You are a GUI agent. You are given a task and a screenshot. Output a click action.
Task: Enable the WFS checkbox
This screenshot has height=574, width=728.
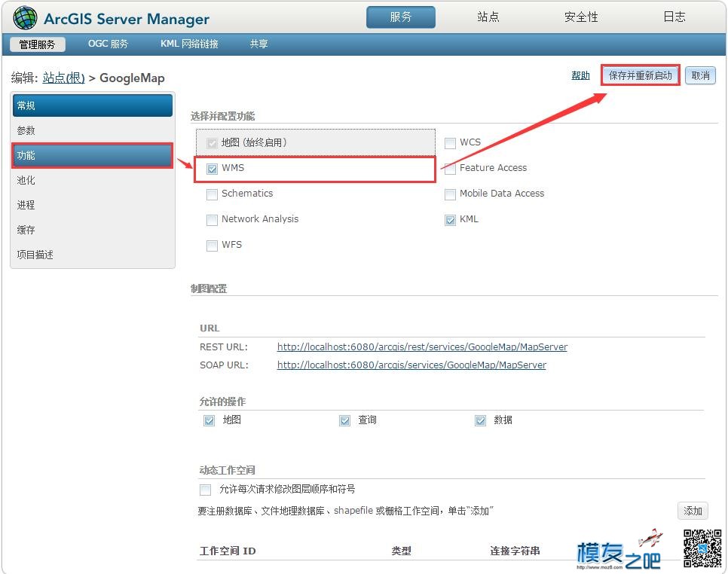pos(213,245)
